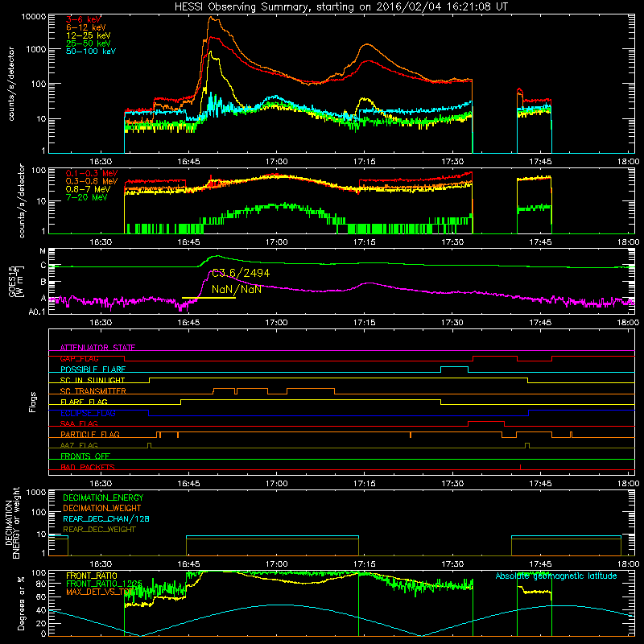Select the SC_TRANSMITTER flag label
This screenshot has height=644, width=644.
tap(93, 391)
